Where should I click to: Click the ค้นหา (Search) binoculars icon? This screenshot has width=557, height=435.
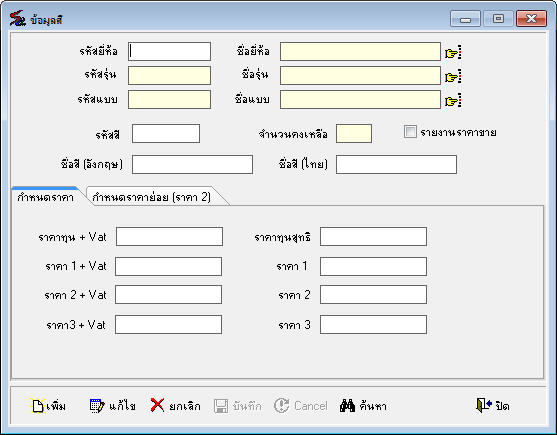(347, 406)
